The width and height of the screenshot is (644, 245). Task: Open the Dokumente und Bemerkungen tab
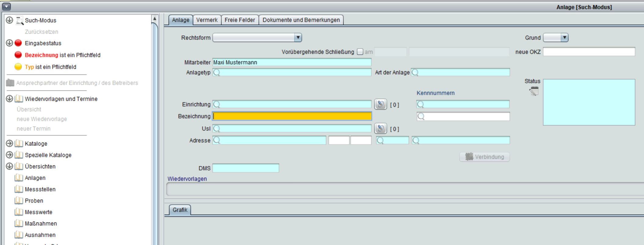pos(301,20)
